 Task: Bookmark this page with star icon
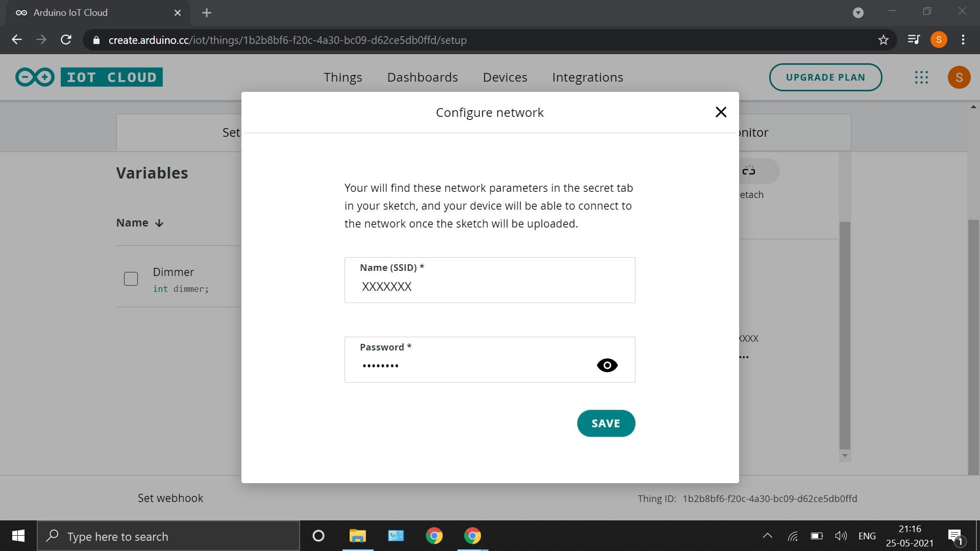pos(884,40)
